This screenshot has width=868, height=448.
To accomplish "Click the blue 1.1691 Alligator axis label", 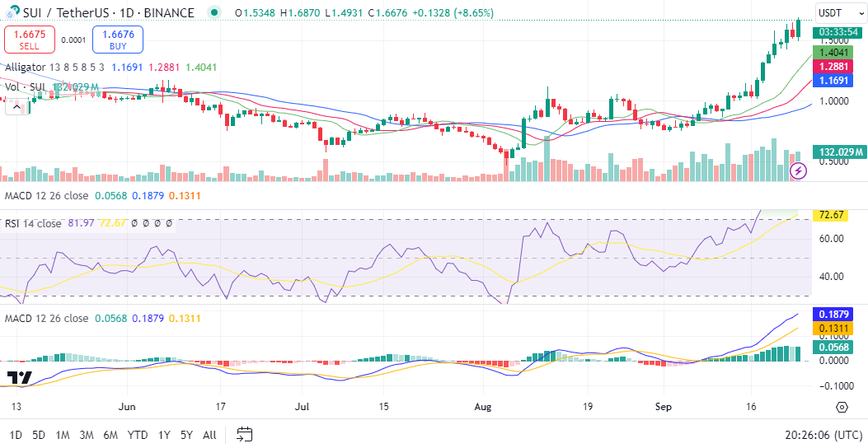I will click(833, 80).
